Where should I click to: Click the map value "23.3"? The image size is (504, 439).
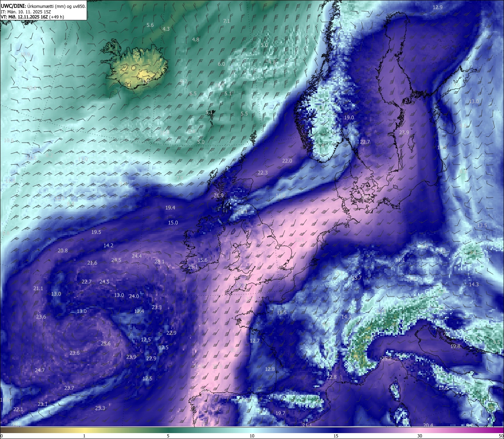point(157,307)
